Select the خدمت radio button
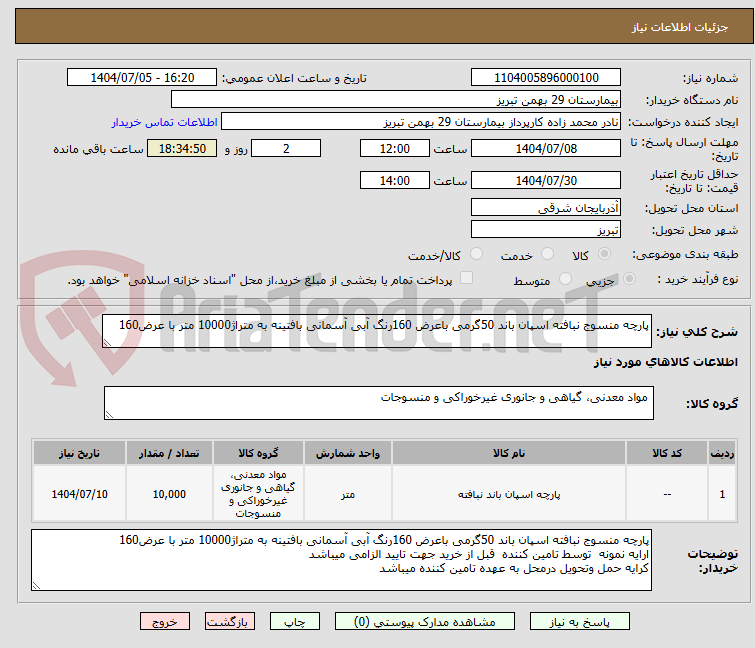 pos(547,254)
